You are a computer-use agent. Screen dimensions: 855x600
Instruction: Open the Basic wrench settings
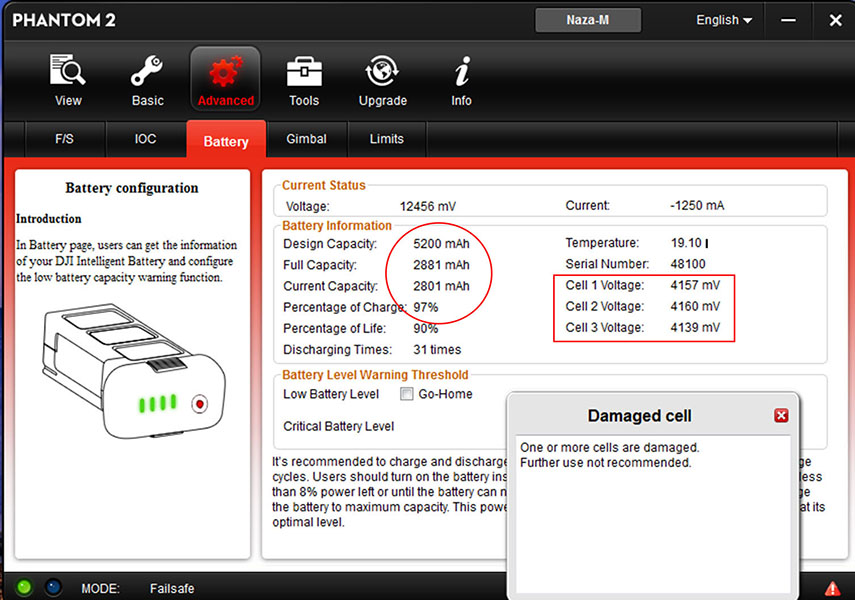pos(147,80)
